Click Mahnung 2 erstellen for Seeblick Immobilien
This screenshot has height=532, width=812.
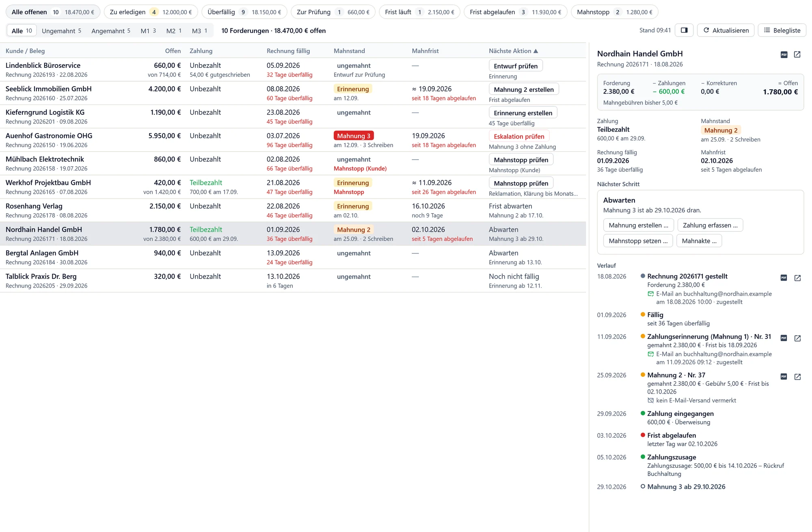[524, 89]
